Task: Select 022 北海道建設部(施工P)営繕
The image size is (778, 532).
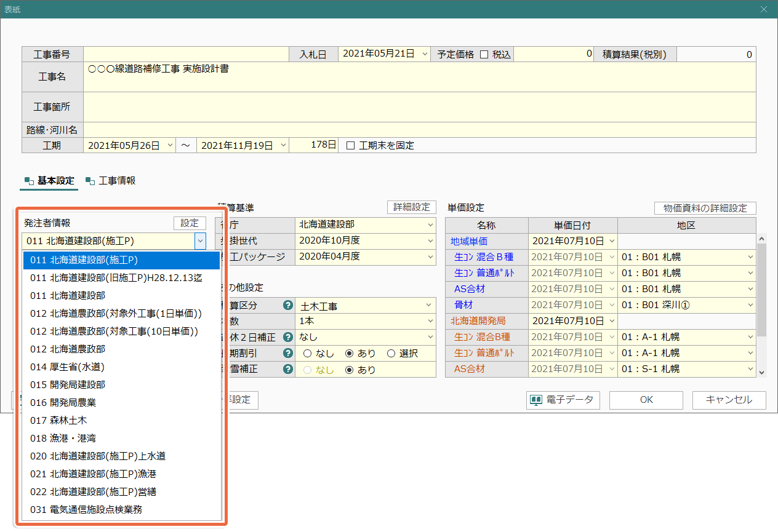Action: coord(122,492)
